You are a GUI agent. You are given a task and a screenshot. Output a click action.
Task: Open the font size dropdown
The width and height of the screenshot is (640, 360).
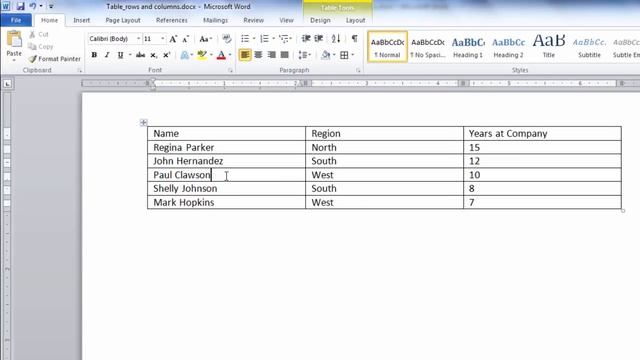pyautogui.click(x=162, y=39)
